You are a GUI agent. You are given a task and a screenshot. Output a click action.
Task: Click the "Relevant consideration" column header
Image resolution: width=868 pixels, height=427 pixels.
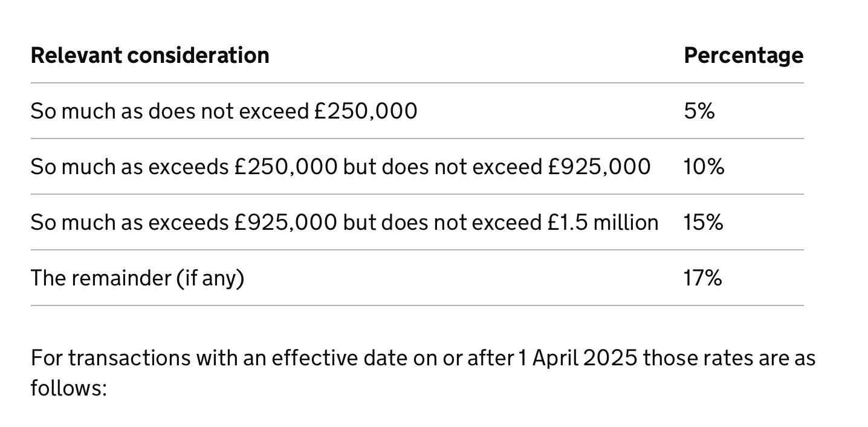[x=150, y=56]
